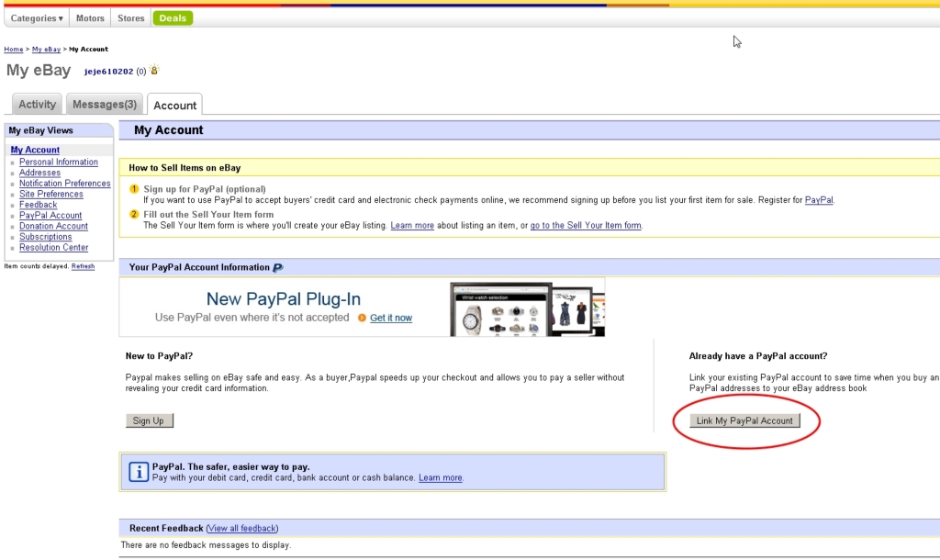Click step 2 Fill out Sell Your Item form text
The image size is (940, 560).
pyautogui.click(x=208, y=215)
